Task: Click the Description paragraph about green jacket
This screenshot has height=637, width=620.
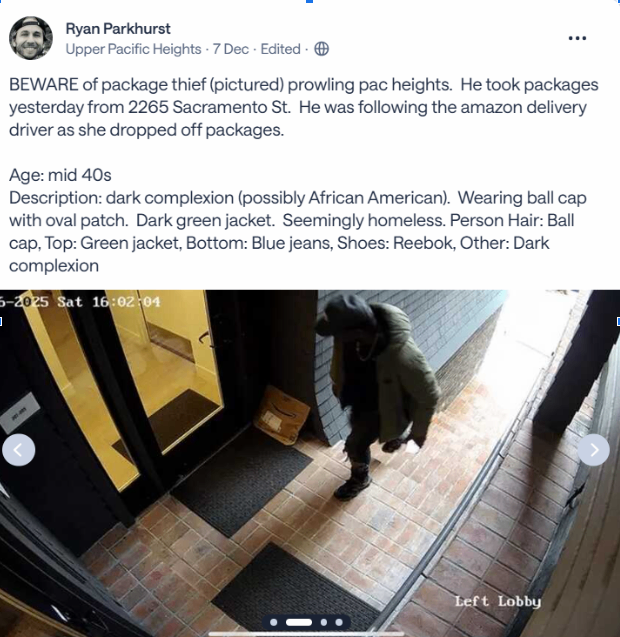Action: point(298,232)
